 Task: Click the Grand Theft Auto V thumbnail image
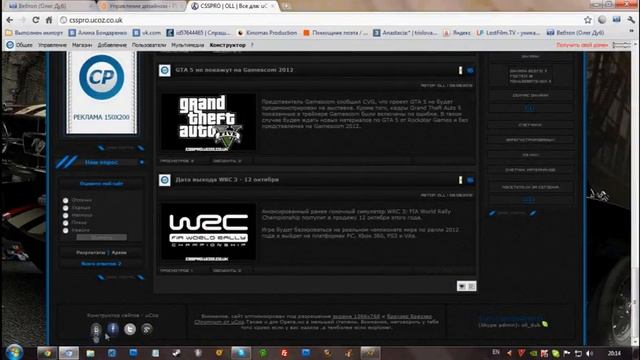208,122
